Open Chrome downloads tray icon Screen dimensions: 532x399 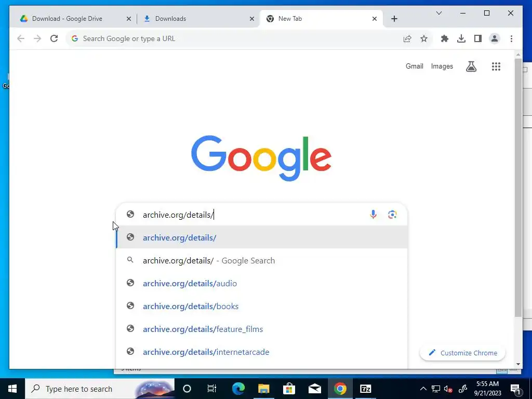461,38
